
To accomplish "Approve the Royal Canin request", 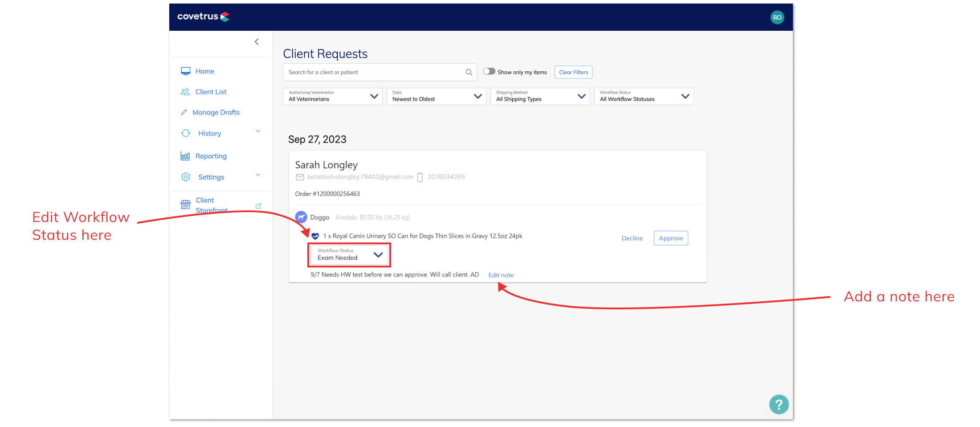I will click(x=670, y=238).
